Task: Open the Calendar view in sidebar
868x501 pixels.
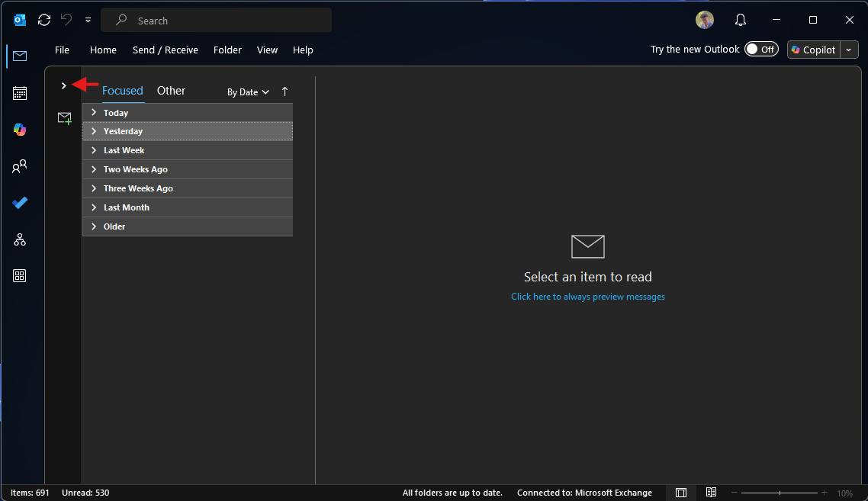Action: pyautogui.click(x=20, y=93)
